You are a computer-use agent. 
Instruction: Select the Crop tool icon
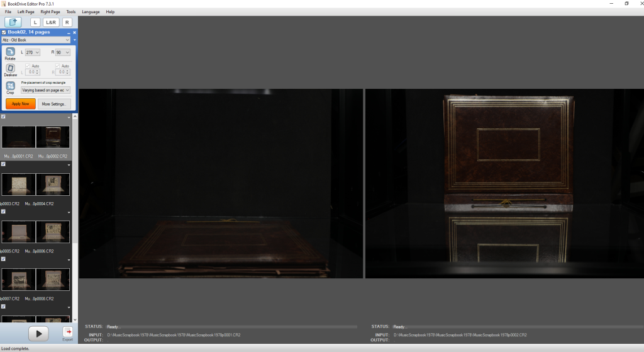(x=11, y=86)
